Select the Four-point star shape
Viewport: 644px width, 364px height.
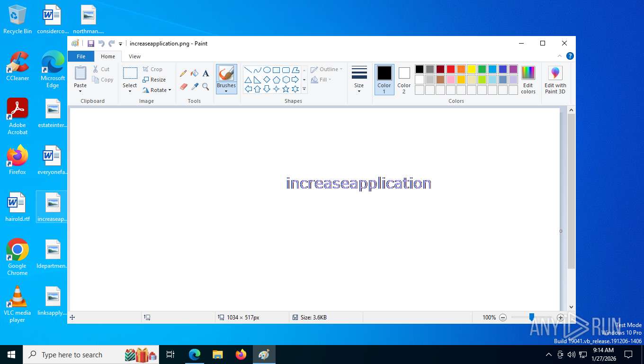(x=277, y=89)
